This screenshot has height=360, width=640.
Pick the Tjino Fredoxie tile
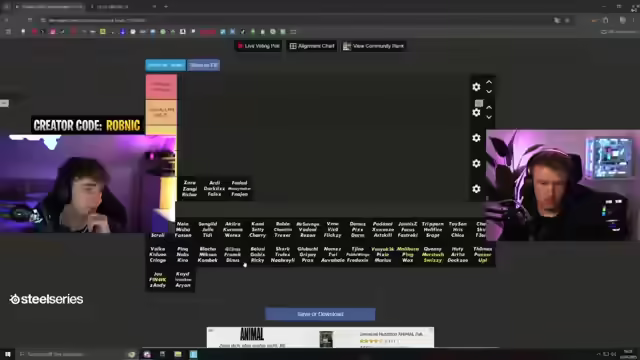[358, 255]
